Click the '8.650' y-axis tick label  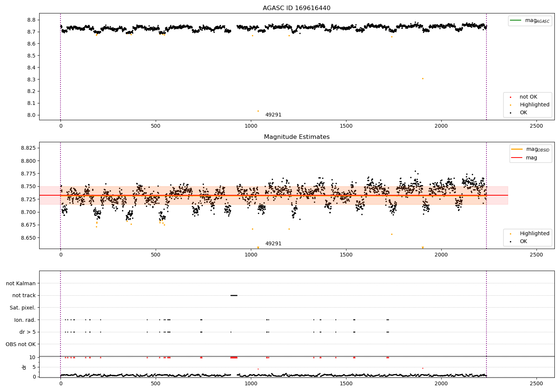point(28,238)
